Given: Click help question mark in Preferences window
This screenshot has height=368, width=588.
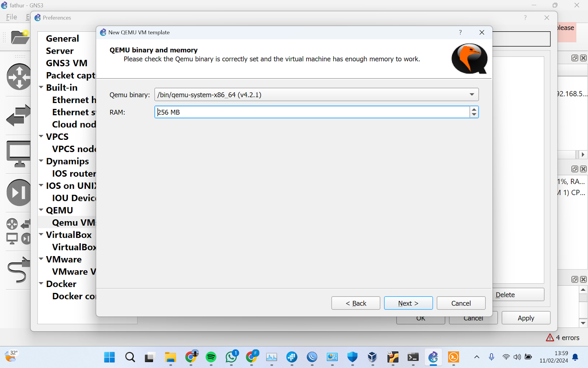Looking at the screenshot, I should [525, 18].
